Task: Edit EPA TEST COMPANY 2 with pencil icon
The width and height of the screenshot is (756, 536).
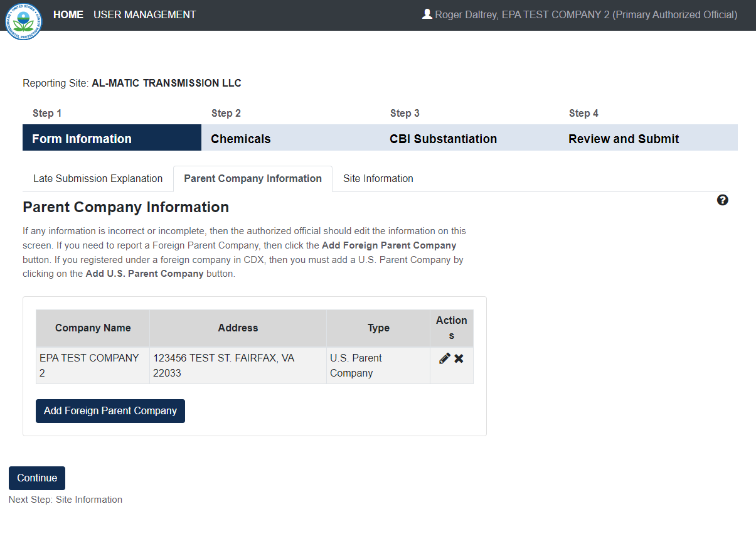Action: (x=445, y=358)
